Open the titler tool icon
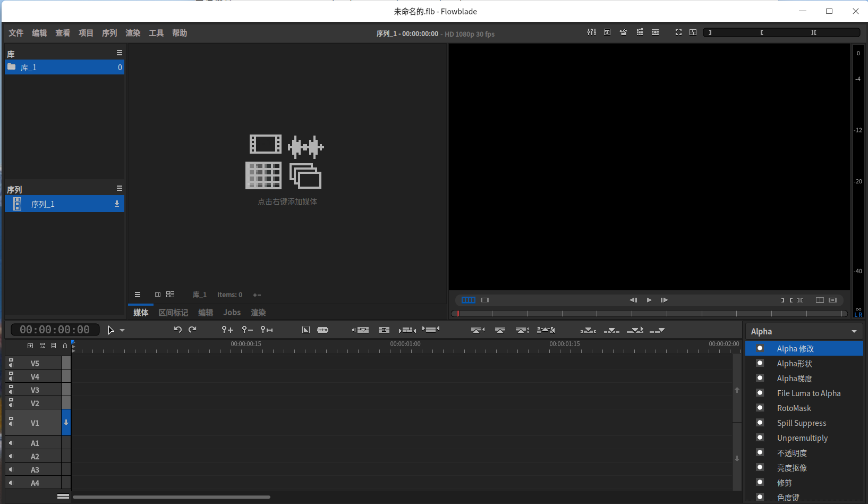This screenshot has height=504, width=868. 607,32
